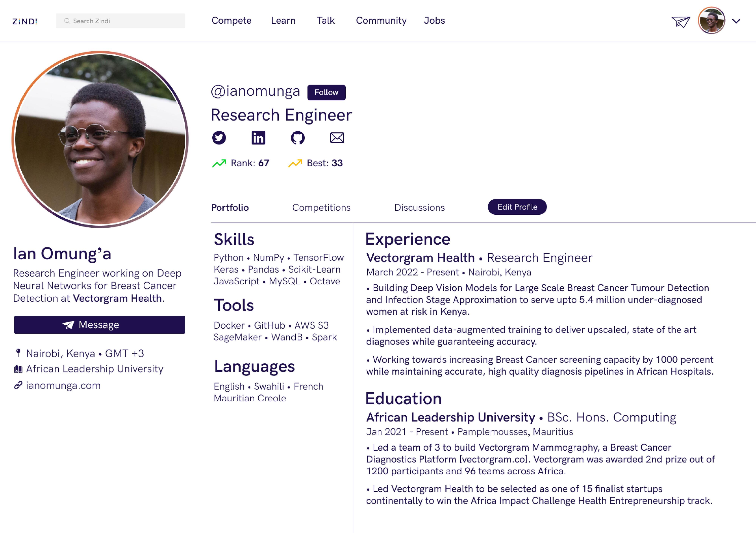Open the LinkedIn profile icon

(x=259, y=138)
